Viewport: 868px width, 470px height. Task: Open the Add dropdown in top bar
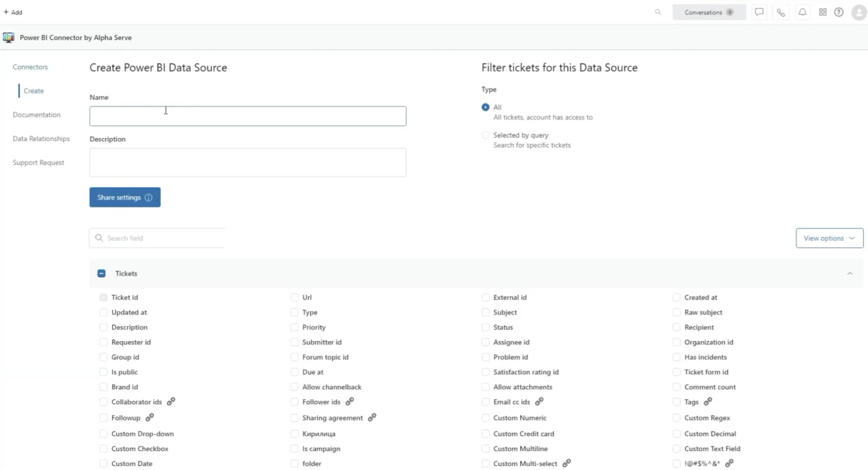point(13,11)
